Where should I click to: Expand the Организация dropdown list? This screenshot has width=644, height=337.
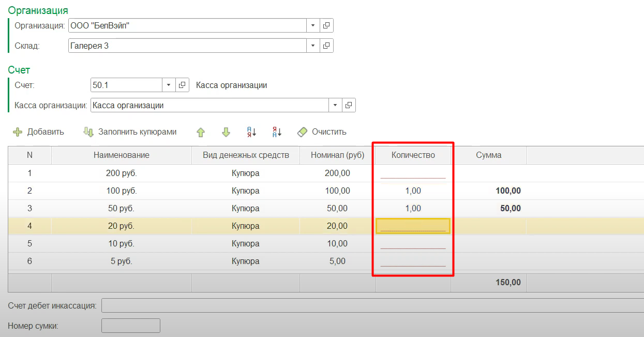click(x=313, y=25)
